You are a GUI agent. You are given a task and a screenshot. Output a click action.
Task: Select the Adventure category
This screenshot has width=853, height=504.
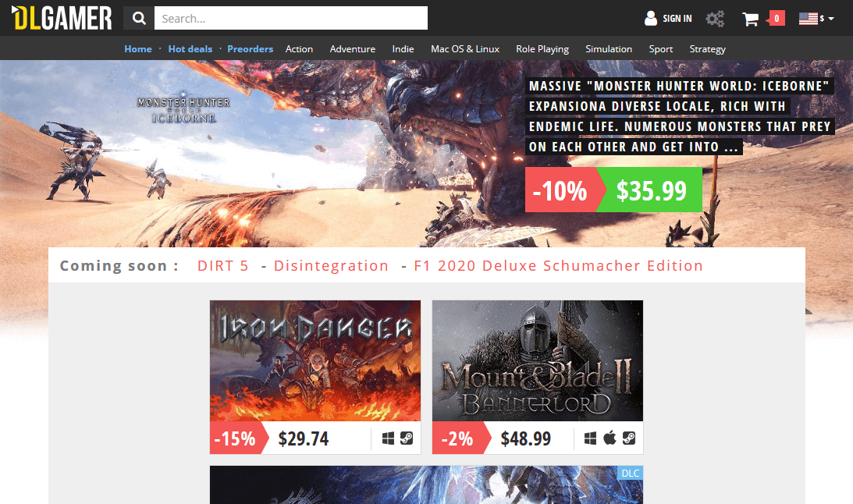[x=353, y=49]
